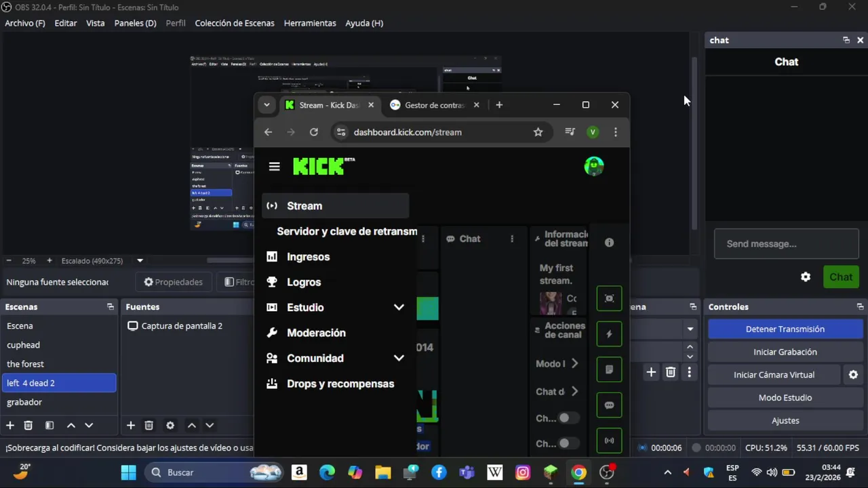Open Colección de Escenas menu

[x=235, y=23]
